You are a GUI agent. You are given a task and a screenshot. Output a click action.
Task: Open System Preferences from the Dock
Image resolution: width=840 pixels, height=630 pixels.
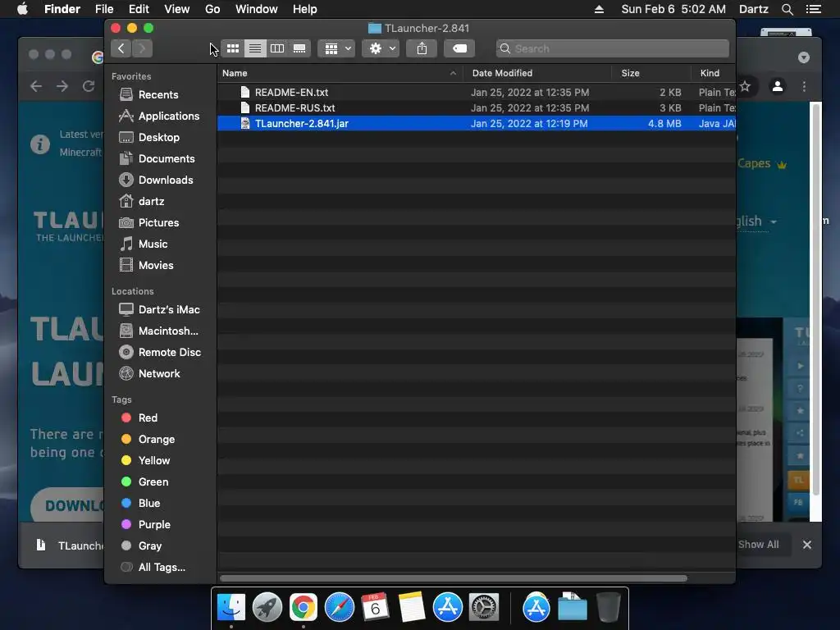(484, 608)
